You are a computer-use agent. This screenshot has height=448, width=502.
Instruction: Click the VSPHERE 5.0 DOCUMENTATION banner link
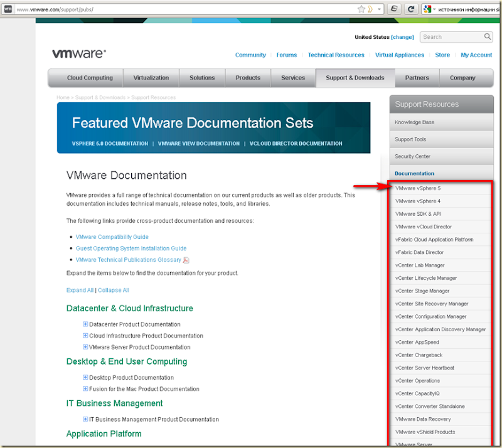(110, 144)
